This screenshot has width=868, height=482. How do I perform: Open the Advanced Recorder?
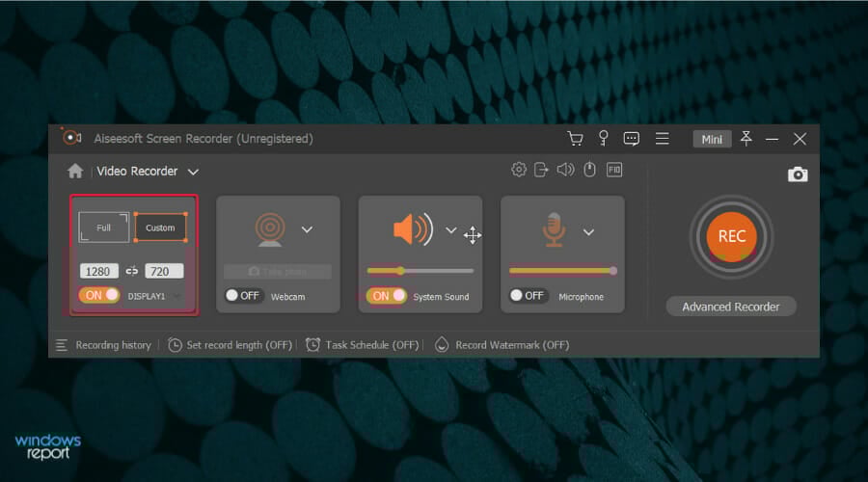pos(731,307)
